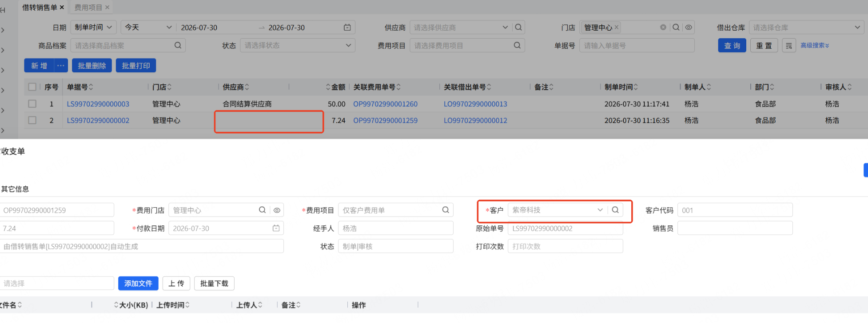868x323 pixels.
Task: Click the search icon in the 门店 filter
Action: [676, 28]
